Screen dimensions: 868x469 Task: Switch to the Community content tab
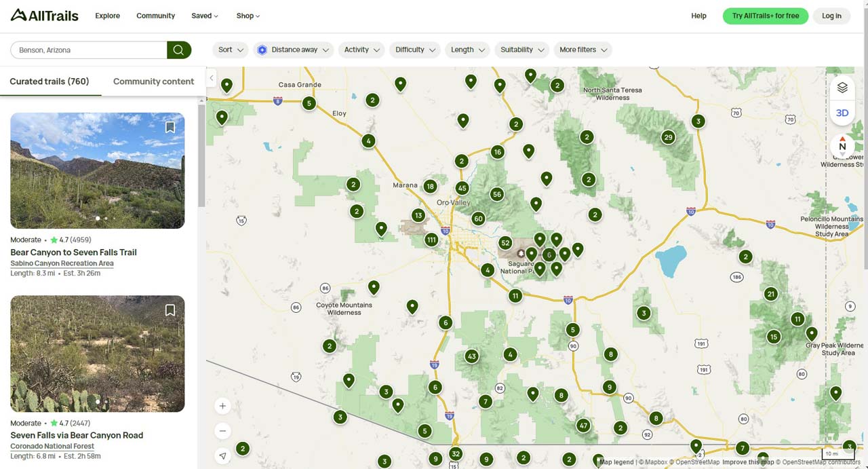153,81
